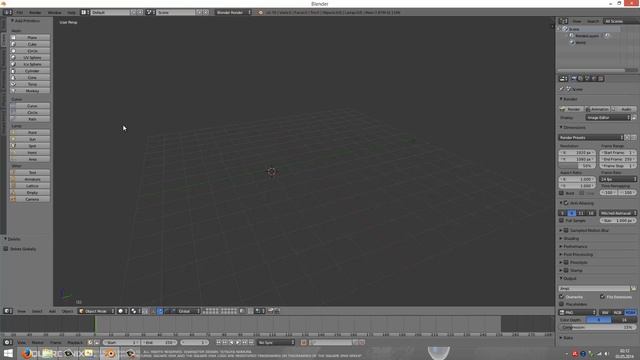Select the RGBA color mode
This screenshot has width=640, height=360.
tap(631, 312)
